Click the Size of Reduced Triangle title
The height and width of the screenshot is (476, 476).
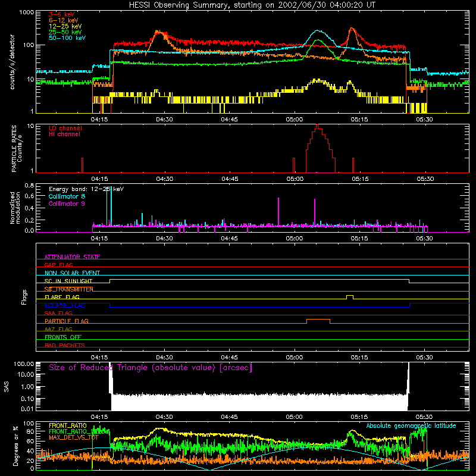[151, 368]
